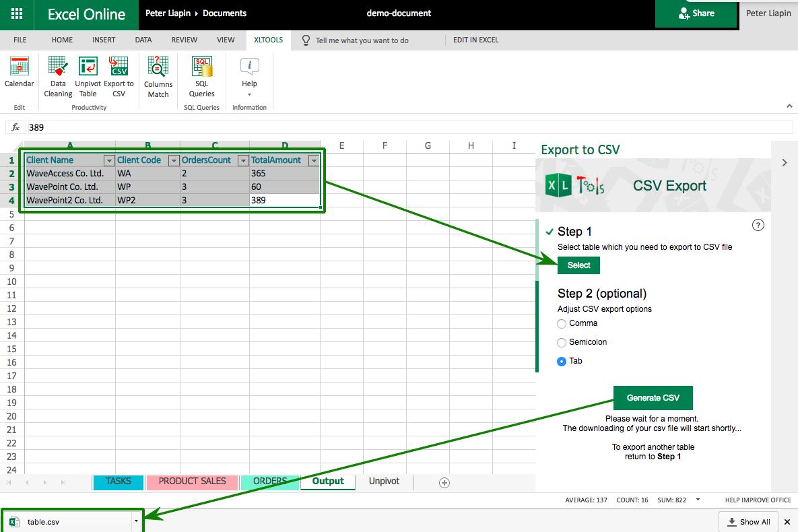Open Peter Liapin account menu
Screen dimensions: 798x532
768,13
